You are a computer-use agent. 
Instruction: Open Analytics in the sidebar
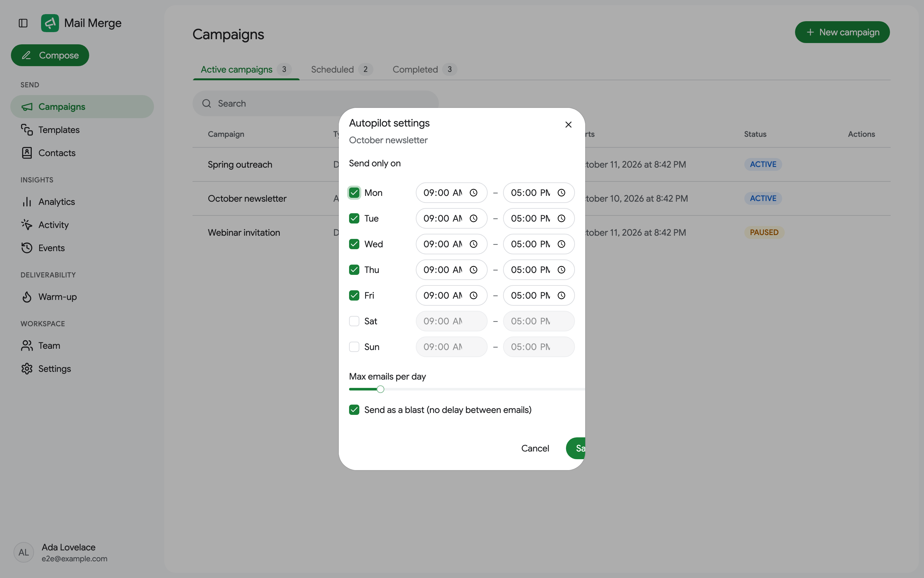tap(82, 201)
